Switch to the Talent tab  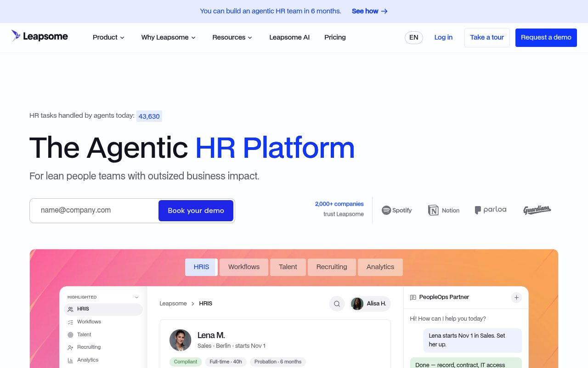tap(288, 267)
